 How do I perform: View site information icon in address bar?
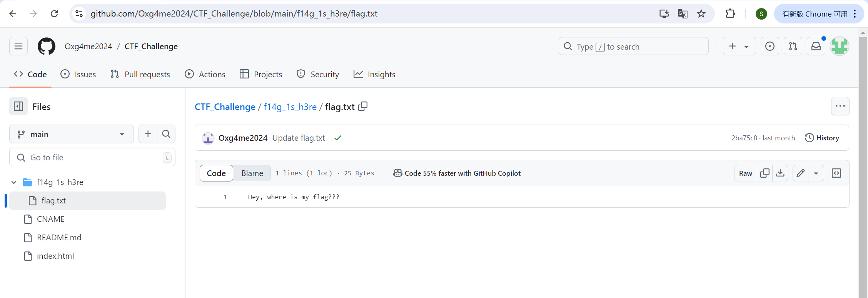click(79, 14)
